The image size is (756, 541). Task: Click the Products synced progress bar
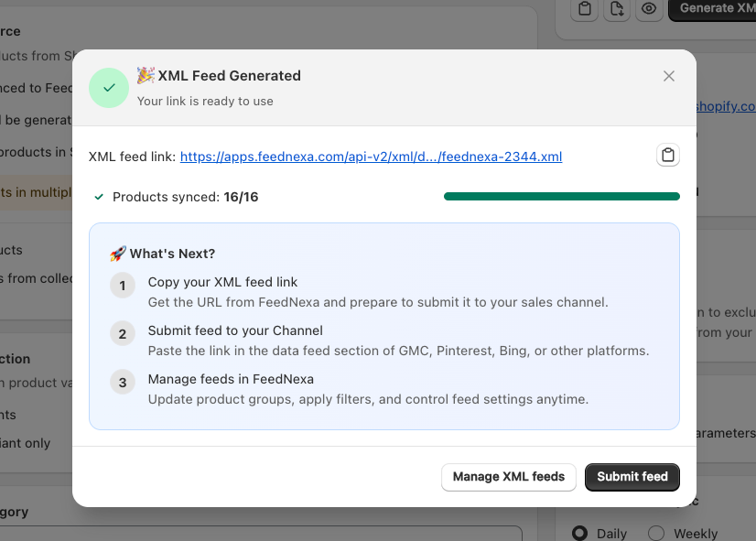click(562, 196)
